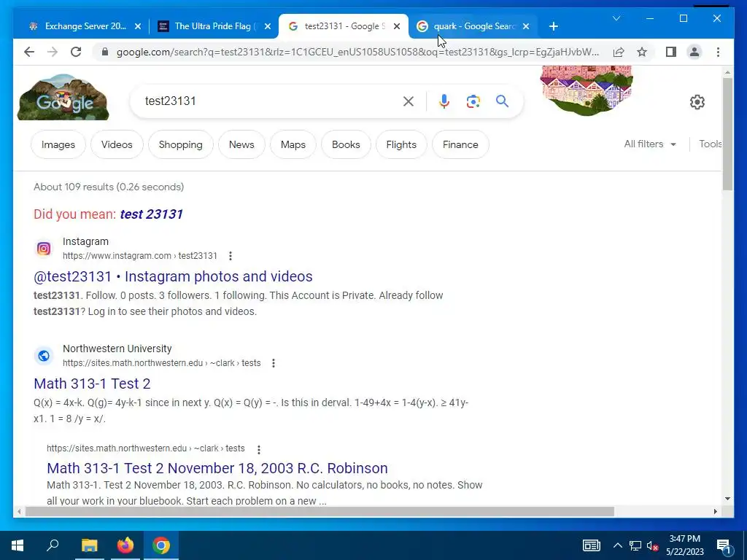
Task: Open @test23131 Instagram photos and videos
Action: coord(173,276)
